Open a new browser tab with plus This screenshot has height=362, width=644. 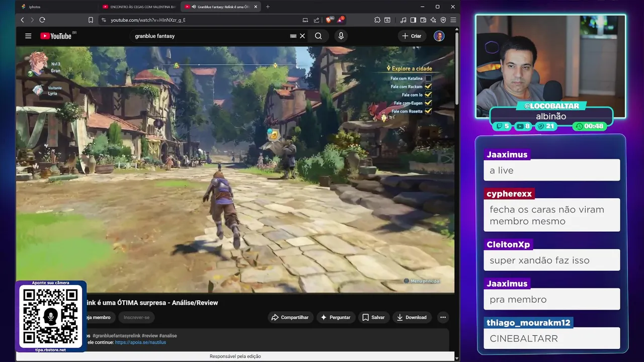pyautogui.click(x=268, y=7)
